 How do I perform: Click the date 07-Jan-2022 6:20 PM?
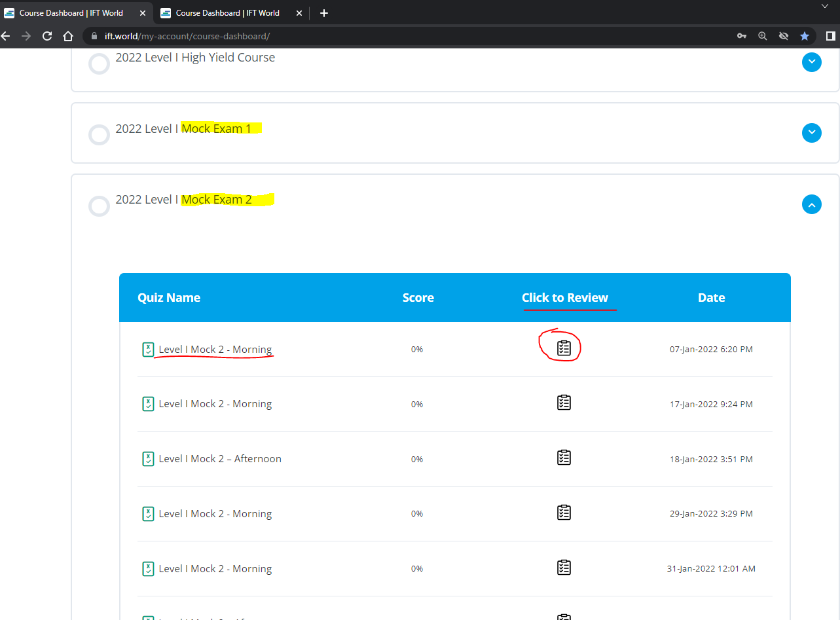(x=711, y=350)
